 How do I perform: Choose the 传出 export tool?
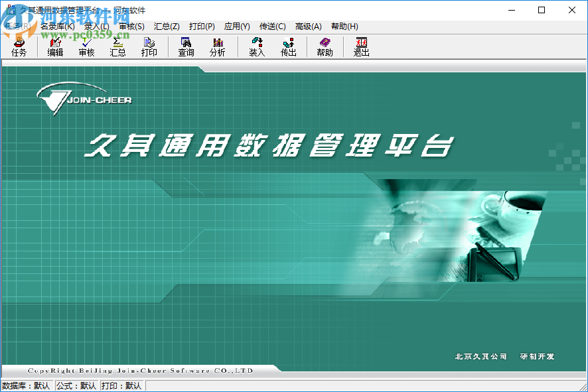coord(289,47)
